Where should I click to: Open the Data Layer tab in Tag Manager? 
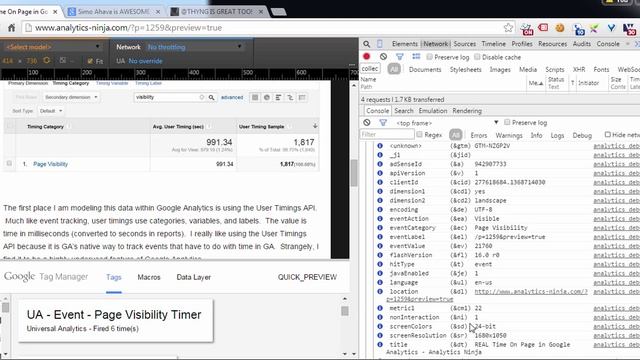pyautogui.click(x=193, y=277)
